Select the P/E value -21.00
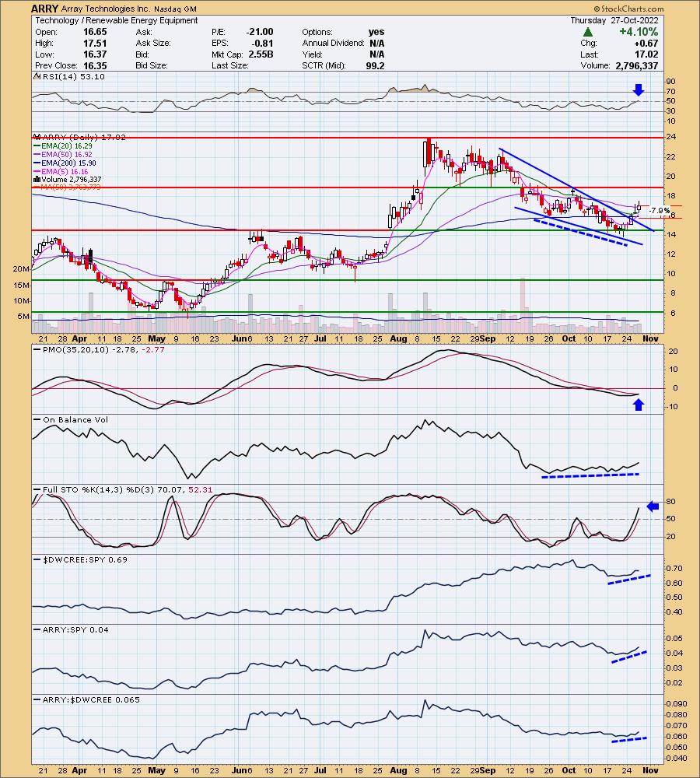 (x=260, y=32)
